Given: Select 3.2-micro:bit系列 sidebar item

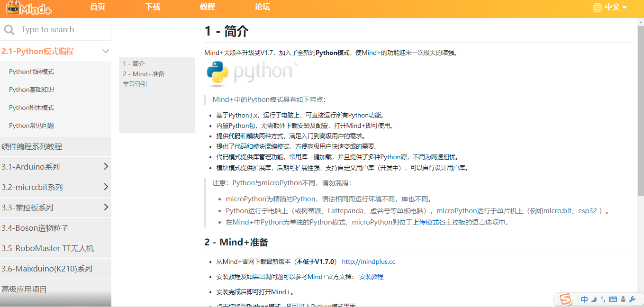Looking at the screenshot, I should [55, 187].
